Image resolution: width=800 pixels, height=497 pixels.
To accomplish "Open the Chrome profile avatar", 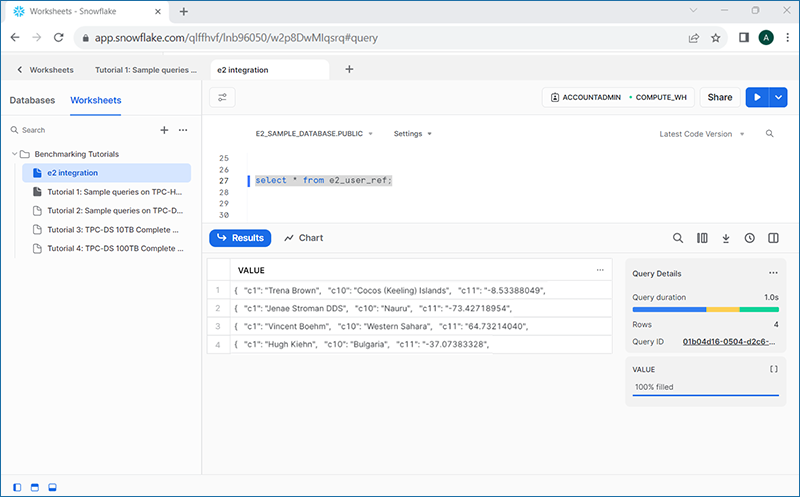I will point(766,37).
